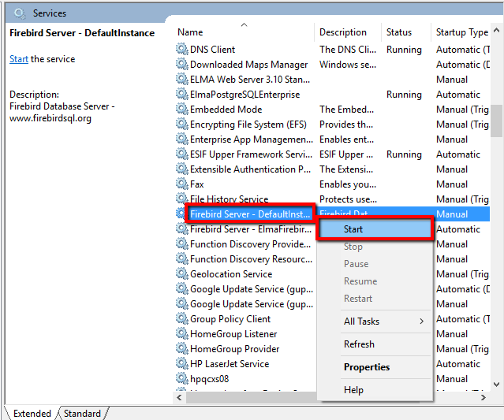Screen dimensions: 504x420
Task: Click the gear icon beside Group Policy Client
Action: pyautogui.click(x=182, y=319)
